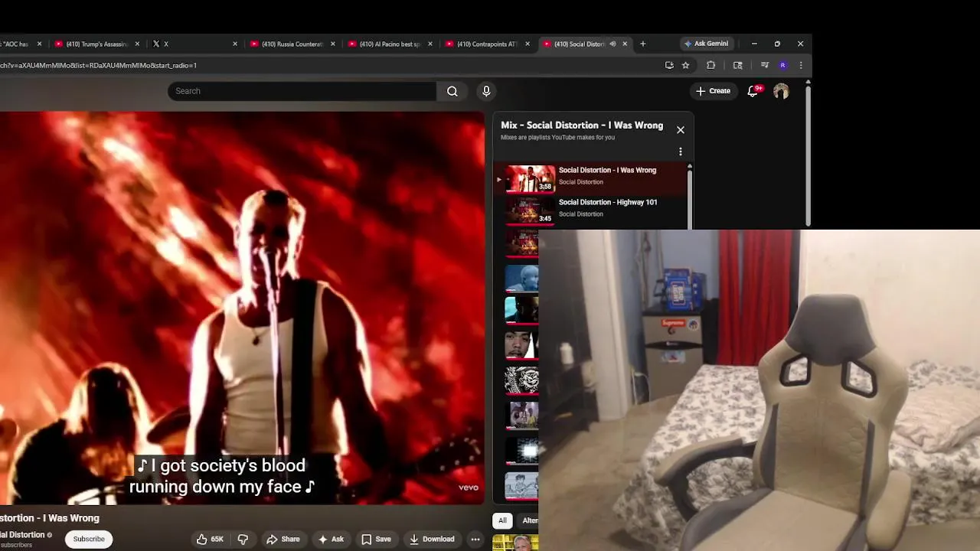Click the Ask Gemini button
980x551 pixels.
[706, 44]
